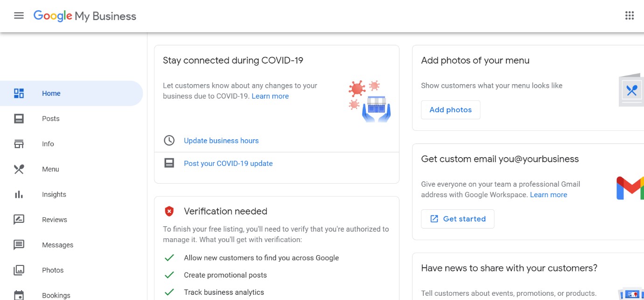Image resolution: width=644 pixels, height=300 pixels.
Task: Click the menu photo illustration
Action: (x=631, y=90)
